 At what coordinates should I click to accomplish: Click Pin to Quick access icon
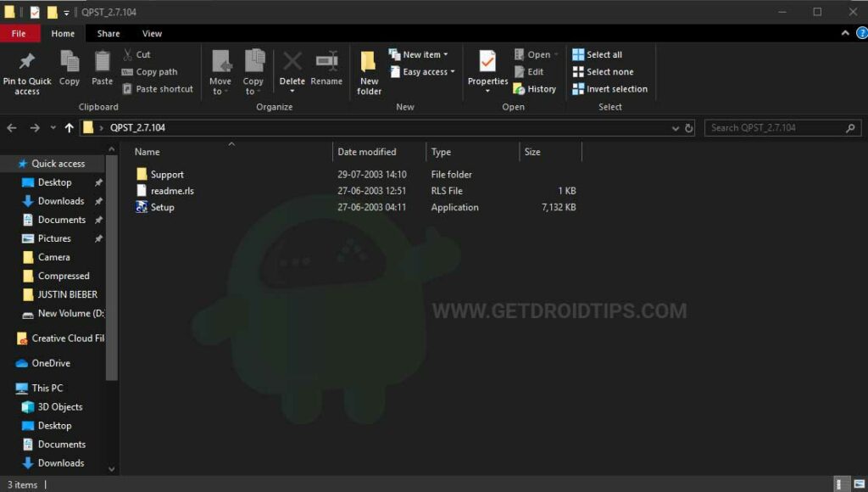27,62
